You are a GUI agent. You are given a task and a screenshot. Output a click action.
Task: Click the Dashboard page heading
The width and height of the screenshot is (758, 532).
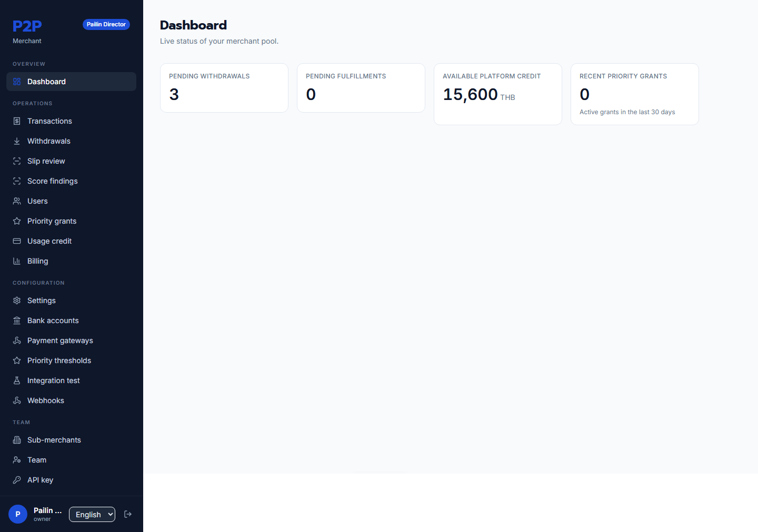click(194, 25)
